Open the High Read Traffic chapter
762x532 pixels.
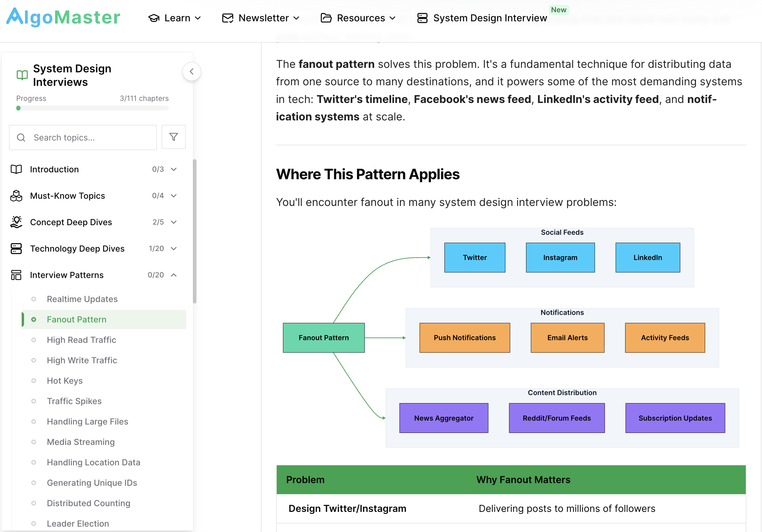coord(81,340)
